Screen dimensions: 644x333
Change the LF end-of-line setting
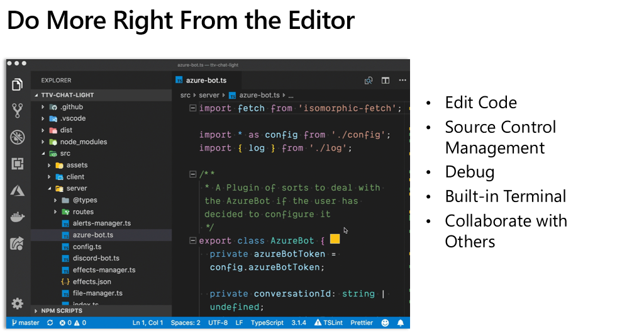pos(239,323)
